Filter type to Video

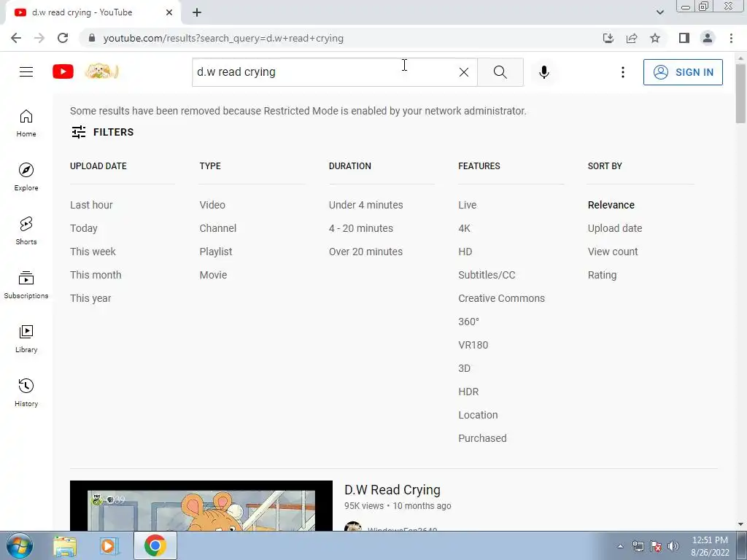pyautogui.click(x=212, y=205)
